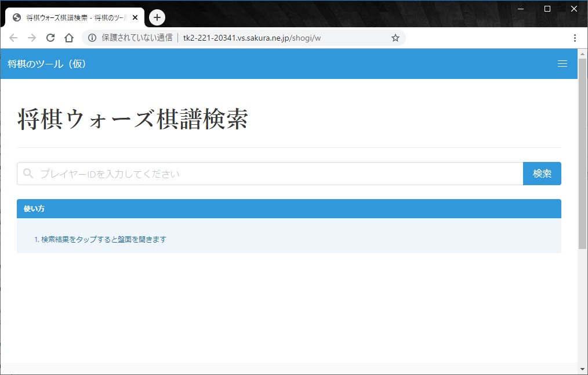Click the forward arrow in browser toolbar

click(x=32, y=38)
